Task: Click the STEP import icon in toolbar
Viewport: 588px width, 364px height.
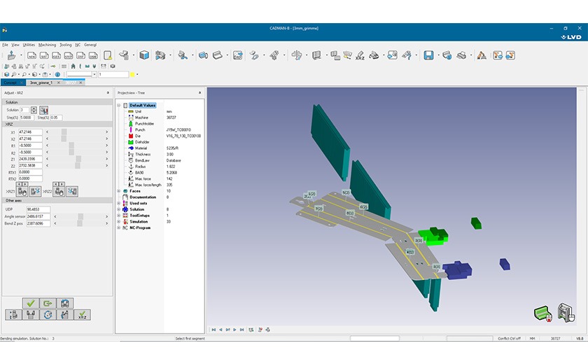Action: [x=69, y=55]
